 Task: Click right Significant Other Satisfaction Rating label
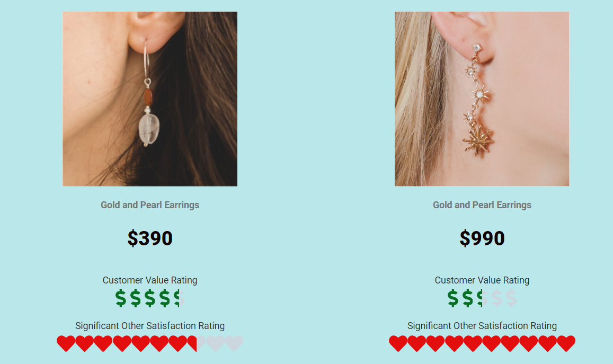point(482,326)
